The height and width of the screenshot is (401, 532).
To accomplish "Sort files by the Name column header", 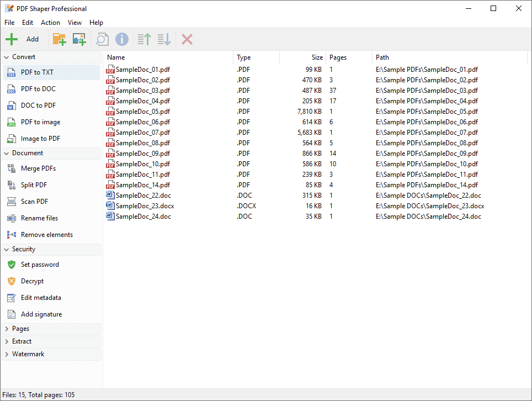I will coord(168,57).
